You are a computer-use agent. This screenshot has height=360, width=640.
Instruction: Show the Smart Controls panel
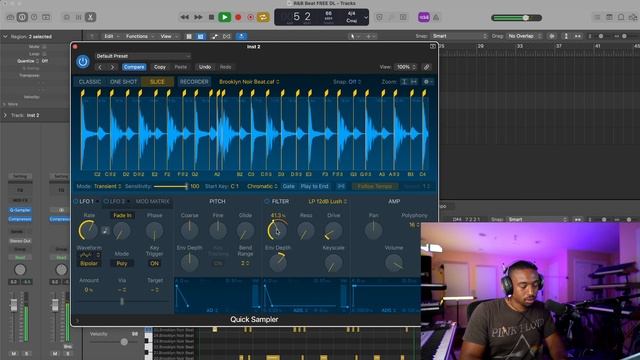[x=67, y=17]
